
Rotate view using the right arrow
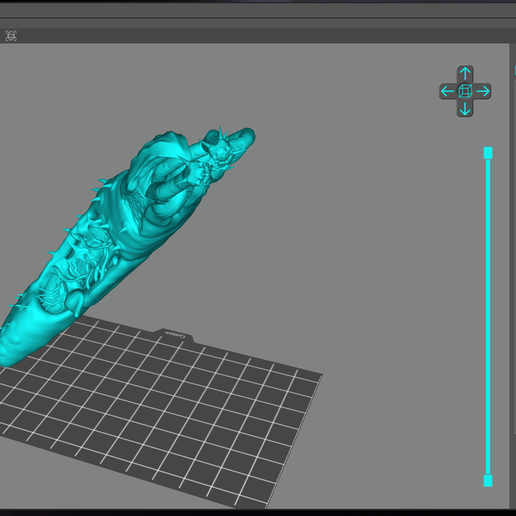[483, 91]
